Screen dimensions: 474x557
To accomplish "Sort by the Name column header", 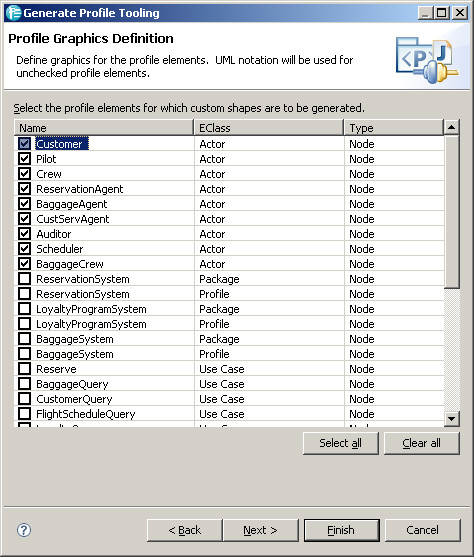I will pos(104,128).
